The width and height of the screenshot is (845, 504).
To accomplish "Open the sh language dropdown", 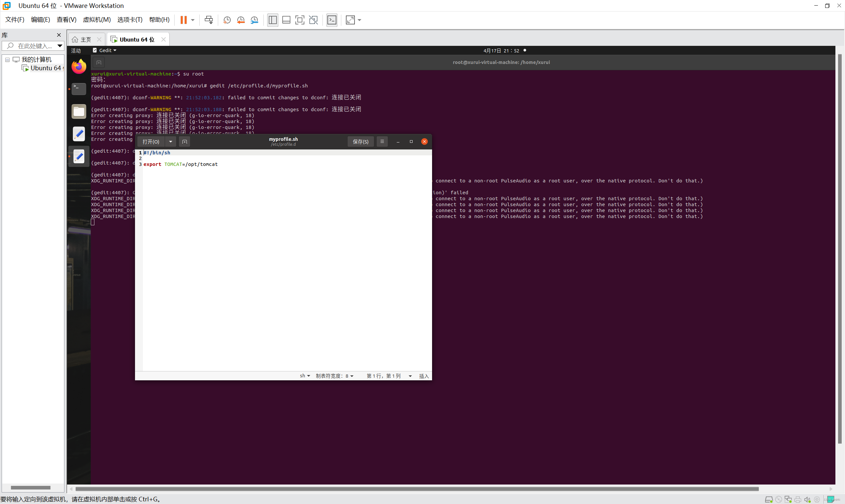I will (304, 376).
